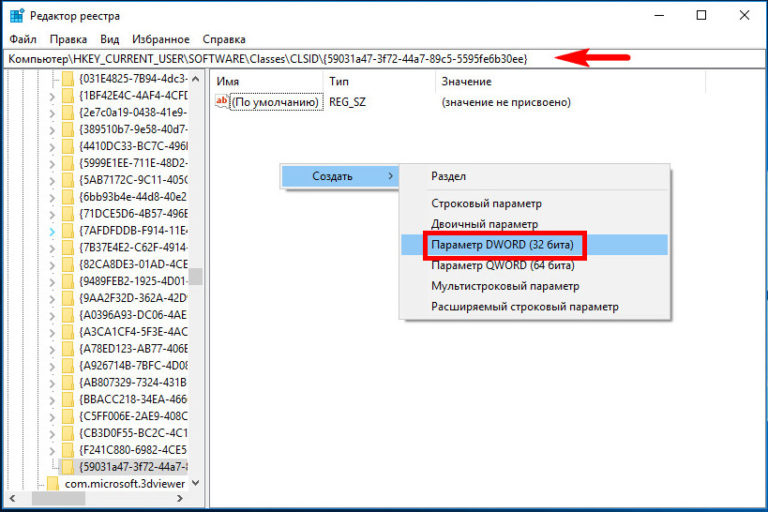The image size is (768, 512).
Task: Click folder icon of selected {59031a47-3f72-44a7 key
Action: click(68, 466)
